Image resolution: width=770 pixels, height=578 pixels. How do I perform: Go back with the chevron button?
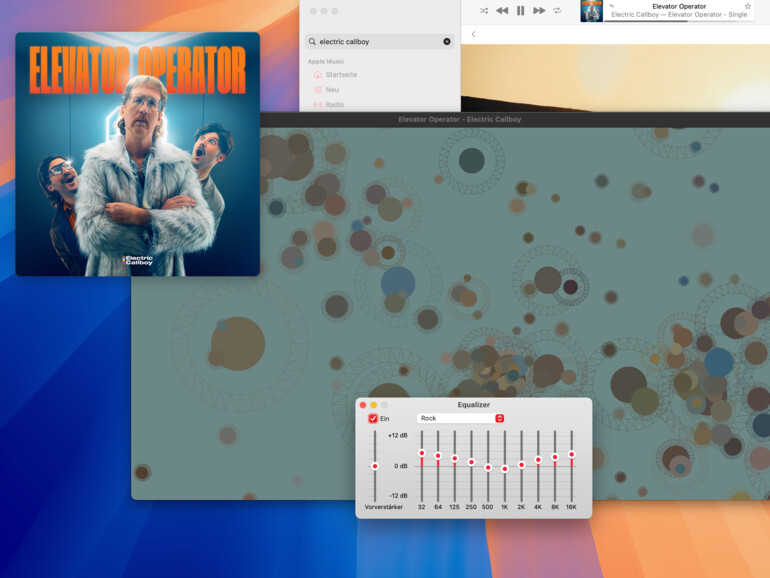tap(473, 34)
